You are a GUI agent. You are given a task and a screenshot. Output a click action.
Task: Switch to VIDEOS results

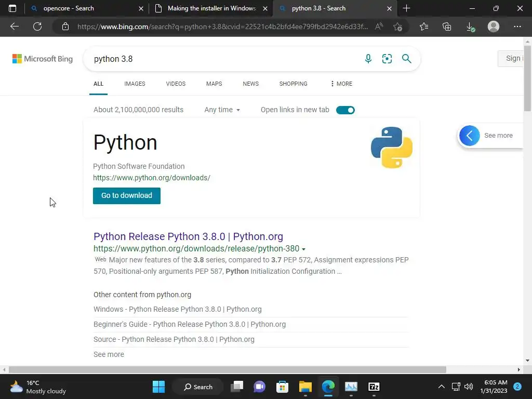[x=176, y=84]
